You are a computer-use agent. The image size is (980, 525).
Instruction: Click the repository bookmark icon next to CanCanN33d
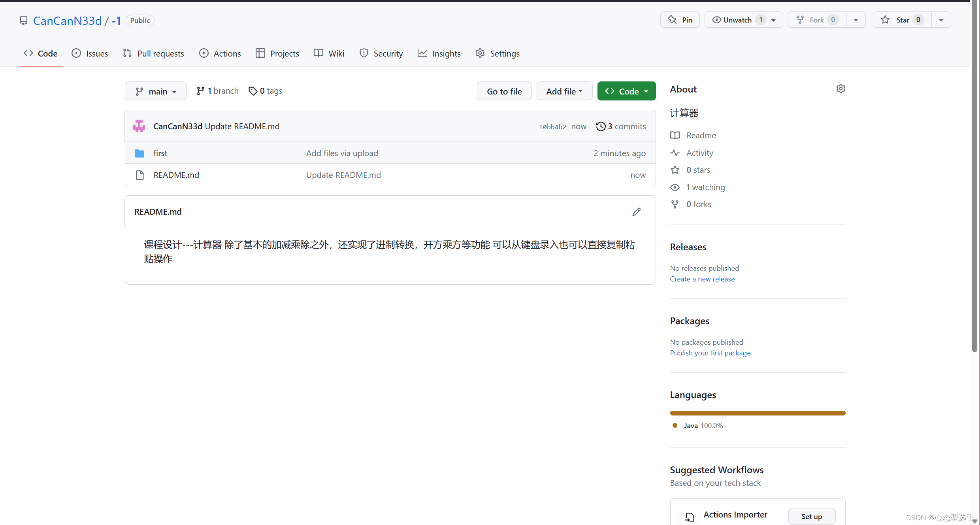(x=24, y=20)
